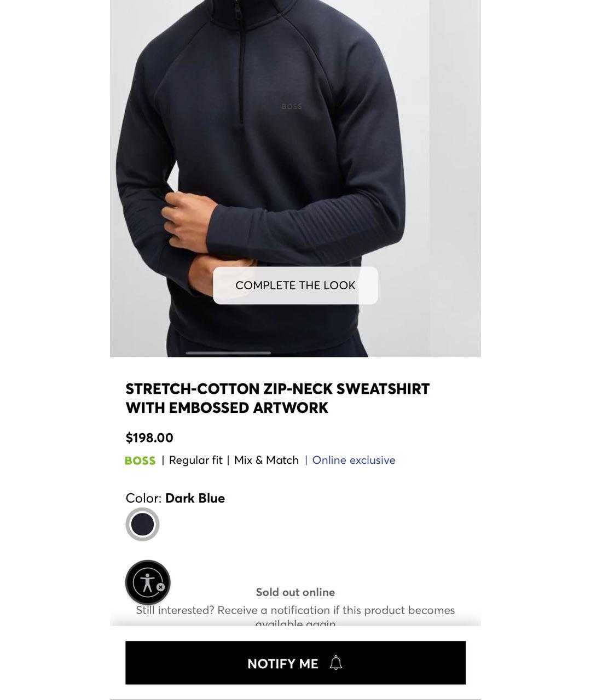Tap the Complete the Look button

[x=296, y=285]
